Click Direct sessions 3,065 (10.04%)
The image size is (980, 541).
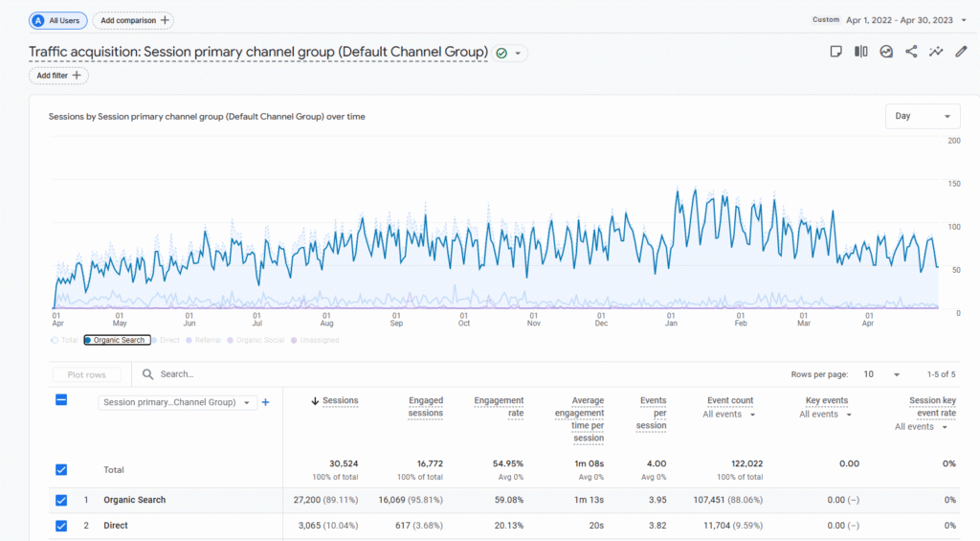pos(328,526)
